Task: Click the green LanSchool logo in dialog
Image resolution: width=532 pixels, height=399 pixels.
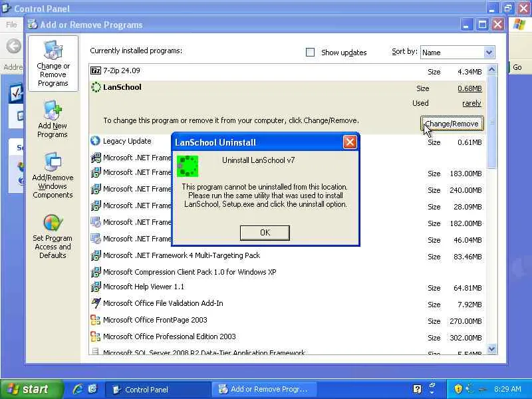Action: (x=188, y=166)
